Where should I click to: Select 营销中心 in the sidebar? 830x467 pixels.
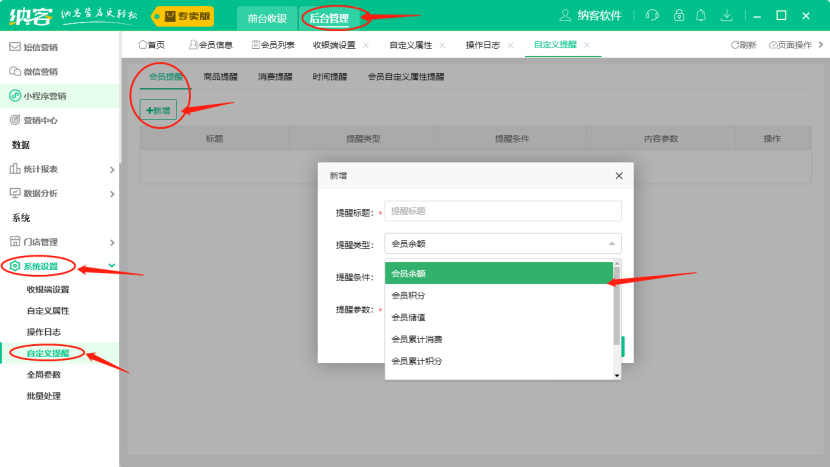tap(40, 120)
